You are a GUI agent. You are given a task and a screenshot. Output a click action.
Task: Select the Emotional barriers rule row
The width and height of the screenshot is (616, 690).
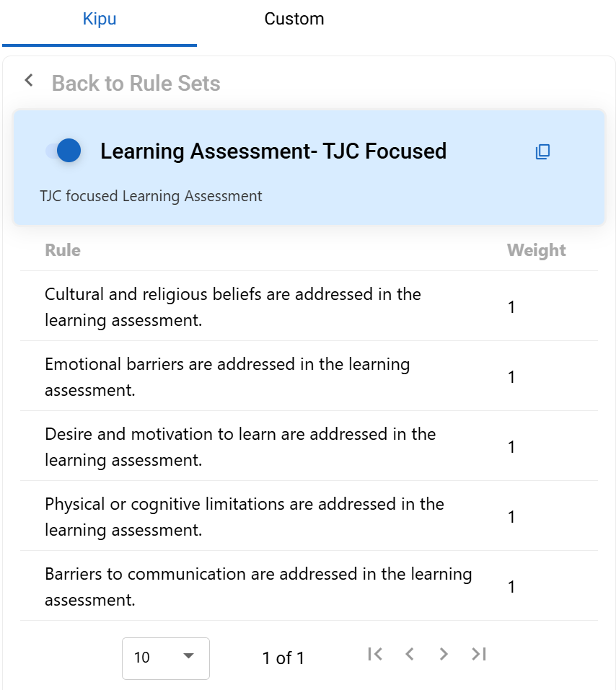[x=227, y=376]
